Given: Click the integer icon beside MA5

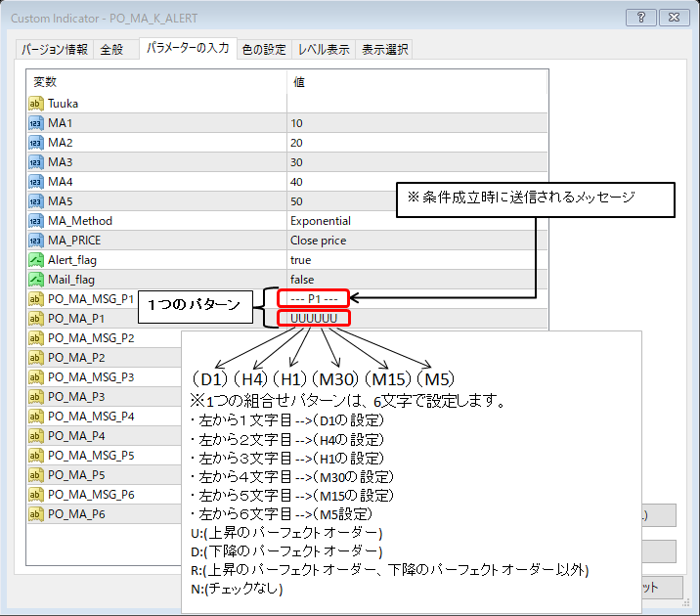Looking at the screenshot, I should pos(36,201).
